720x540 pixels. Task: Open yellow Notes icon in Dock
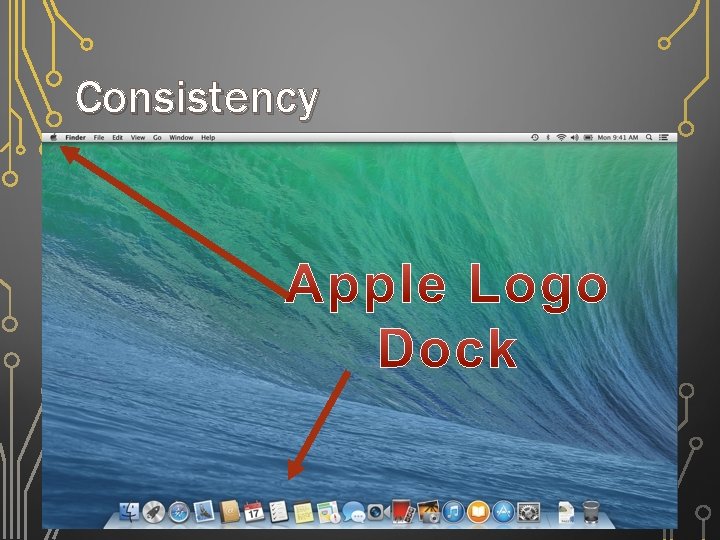click(303, 512)
